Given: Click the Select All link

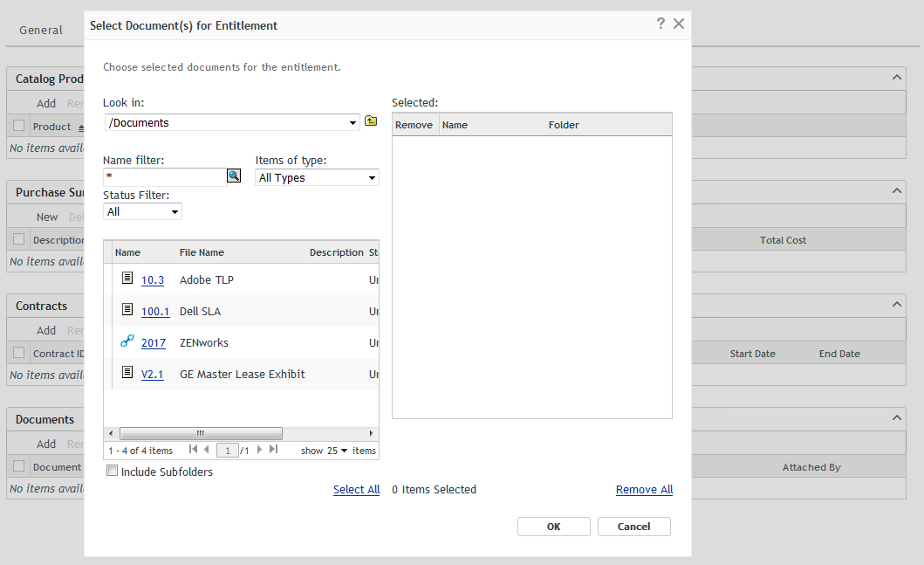Looking at the screenshot, I should pyautogui.click(x=356, y=489).
